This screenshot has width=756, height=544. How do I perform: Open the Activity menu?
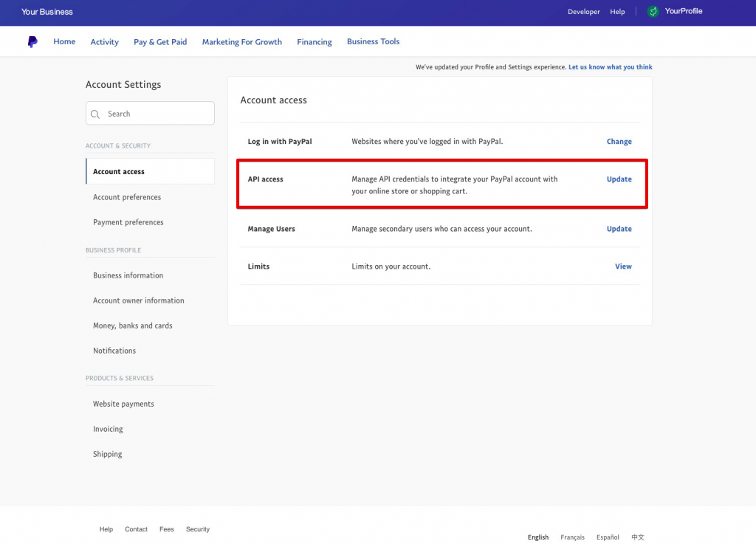pyautogui.click(x=104, y=42)
